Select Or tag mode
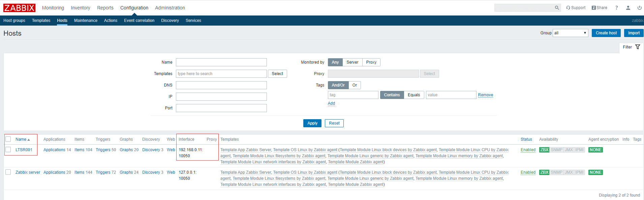The width and height of the screenshot is (644, 200). click(355, 85)
